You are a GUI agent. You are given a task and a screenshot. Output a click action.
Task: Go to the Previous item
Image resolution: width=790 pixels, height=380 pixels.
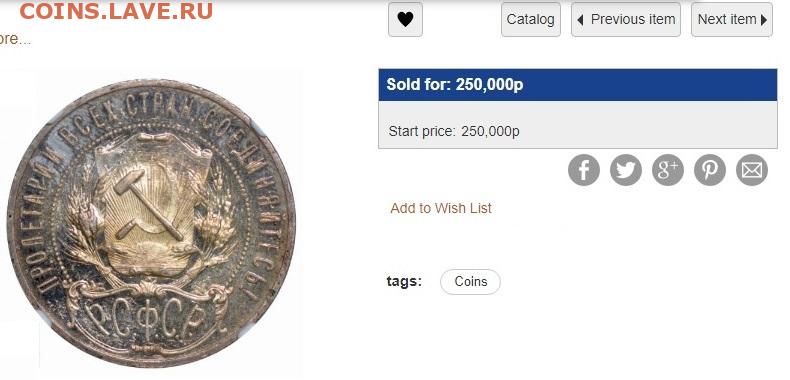[626, 19]
